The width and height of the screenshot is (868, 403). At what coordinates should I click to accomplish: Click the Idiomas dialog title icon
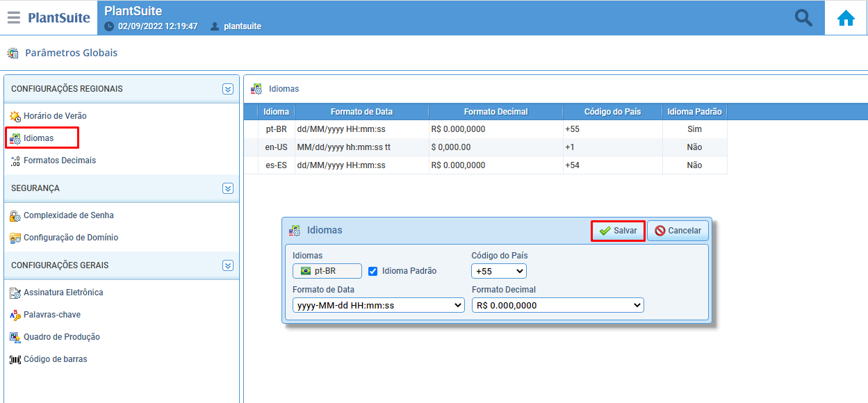[x=295, y=230]
